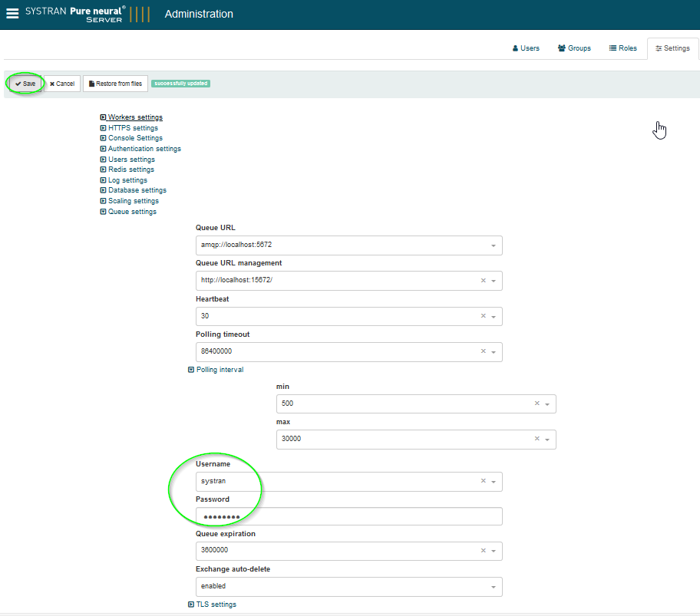700x616 pixels.
Task: Clear the Polling timeout value
Action: coord(483,351)
